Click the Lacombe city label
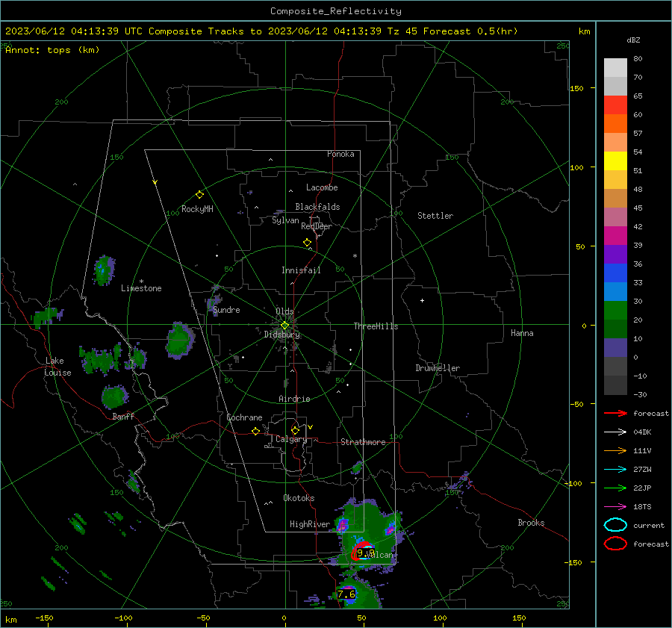 (322, 187)
